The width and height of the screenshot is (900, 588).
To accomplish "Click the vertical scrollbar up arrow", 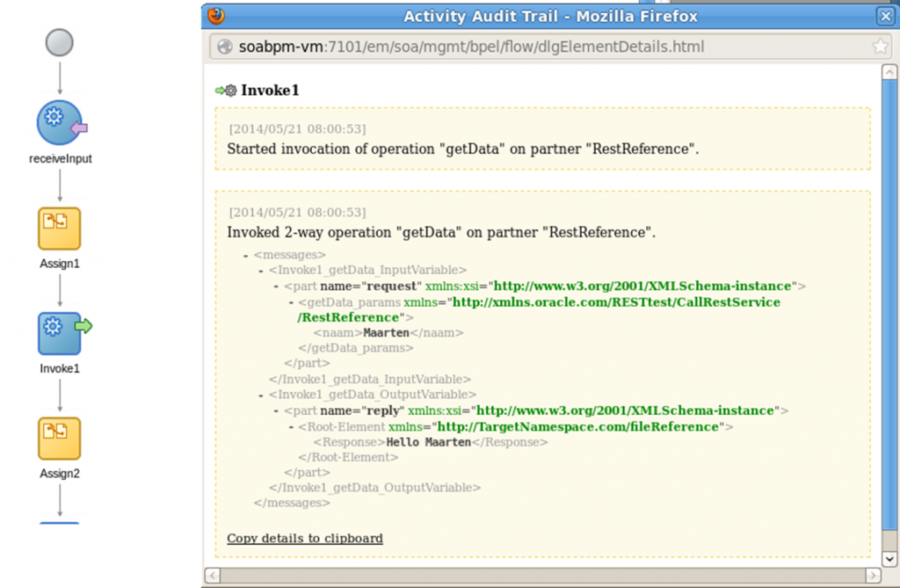I will click(889, 72).
